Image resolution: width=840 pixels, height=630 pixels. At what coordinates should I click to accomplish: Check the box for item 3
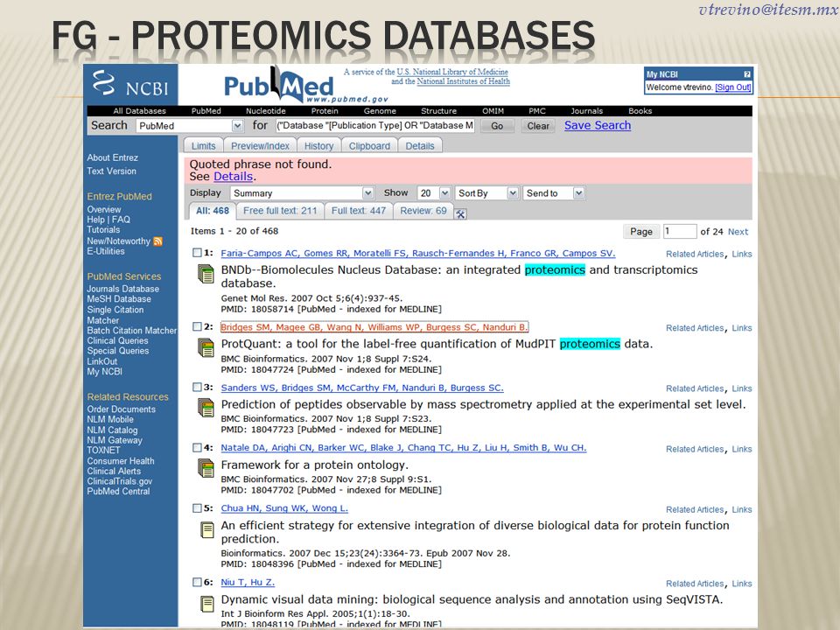(197, 388)
